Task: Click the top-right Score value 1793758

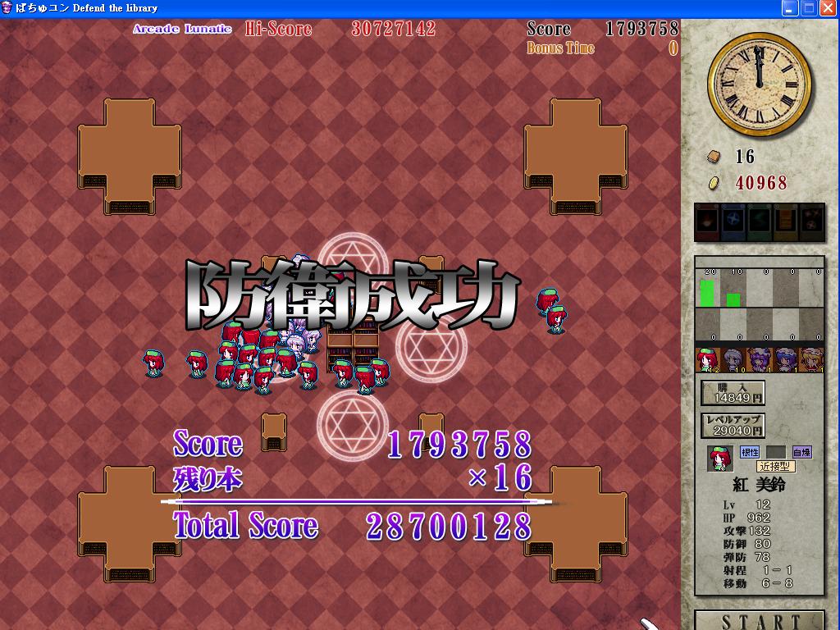Action: (641, 29)
